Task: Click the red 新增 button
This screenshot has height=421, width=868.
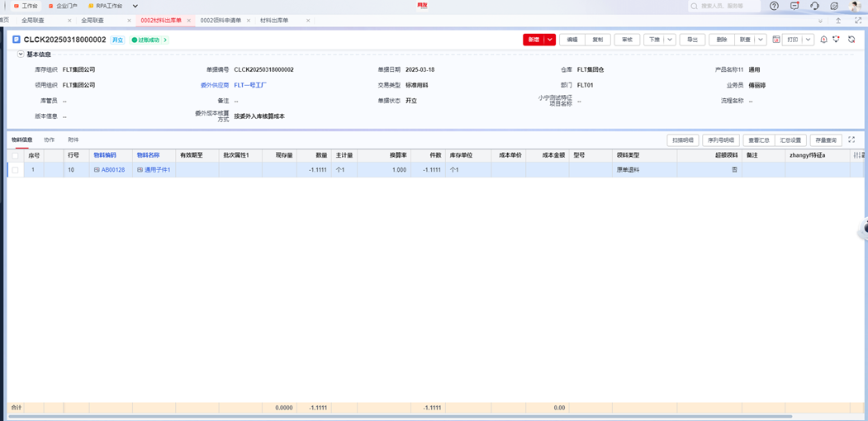Action: tap(534, 40)
